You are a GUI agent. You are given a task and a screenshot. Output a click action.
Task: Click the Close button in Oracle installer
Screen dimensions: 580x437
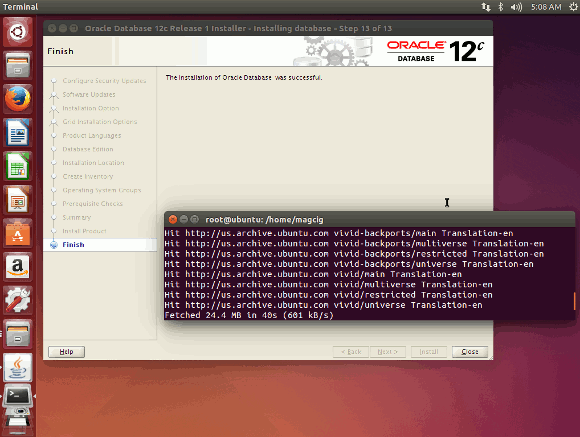[470, 352]
